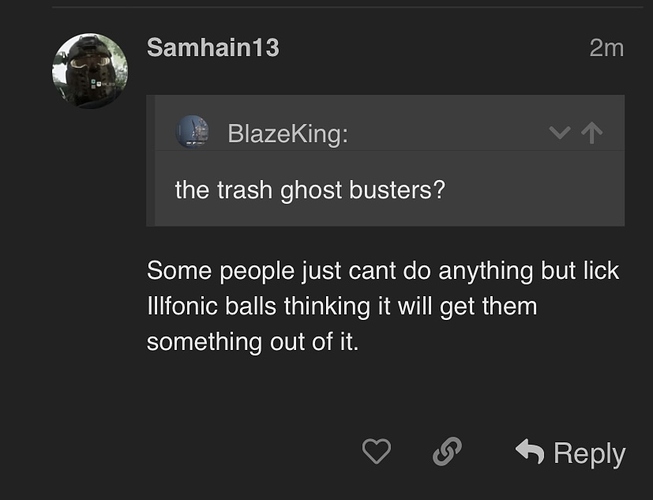Image resolution: width=653 pixels, height=500 pixels.
Task: Click the quoted text "the trash ghost busters?"
Action: click(x=309, y=189)
